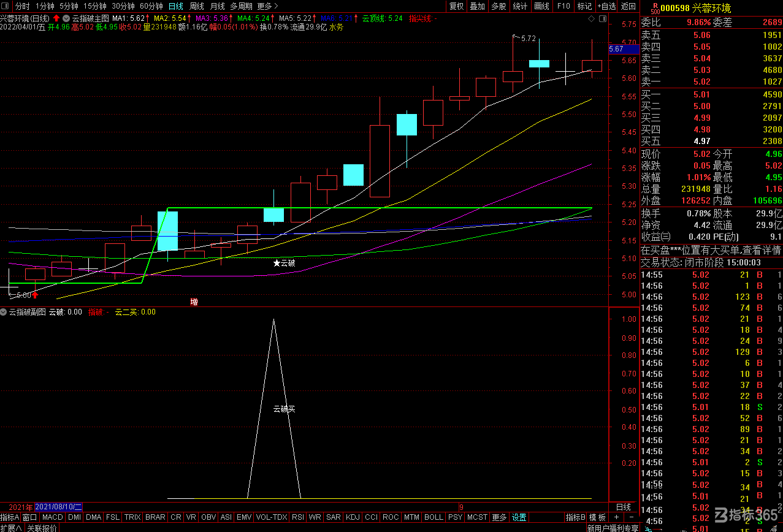Open the 设置 indicator settings
The width and height of the screenshot is (783, 532).
coord(519,517)
